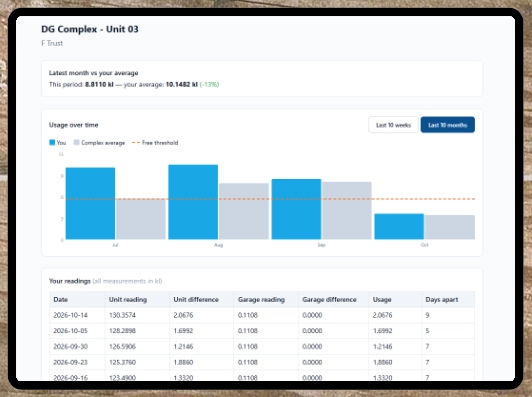
Task: Click the 8.8110 kl period value
Action: pos(99,84)
